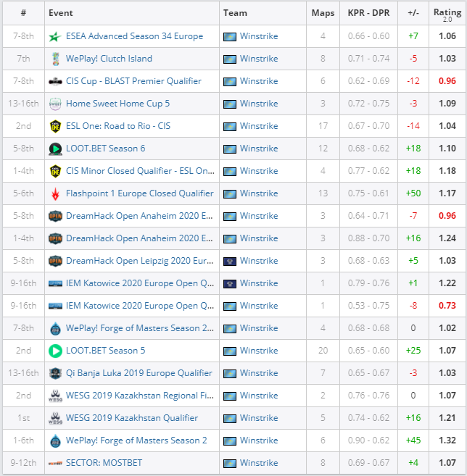Click the +50 plus-minus value
This screenshot has height=476, width=467.
click(x=413, y=193)
